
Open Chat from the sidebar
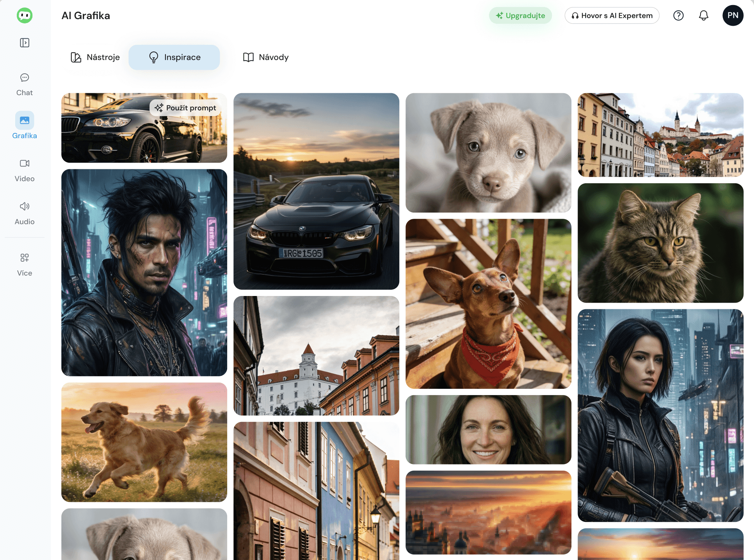(25, 84)
